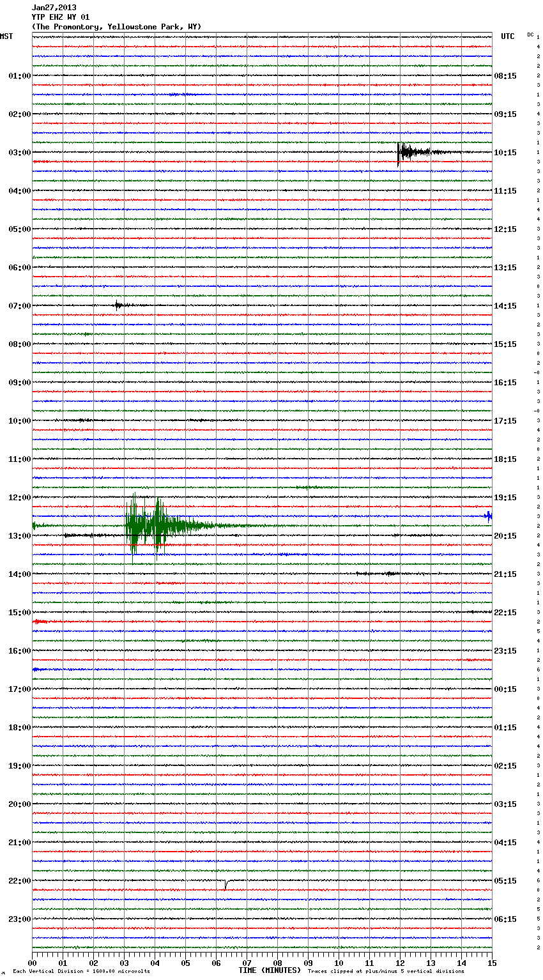Screen dimensions: 543x980
Task: Click the 04:15 UTC time label
Action: 505,843
